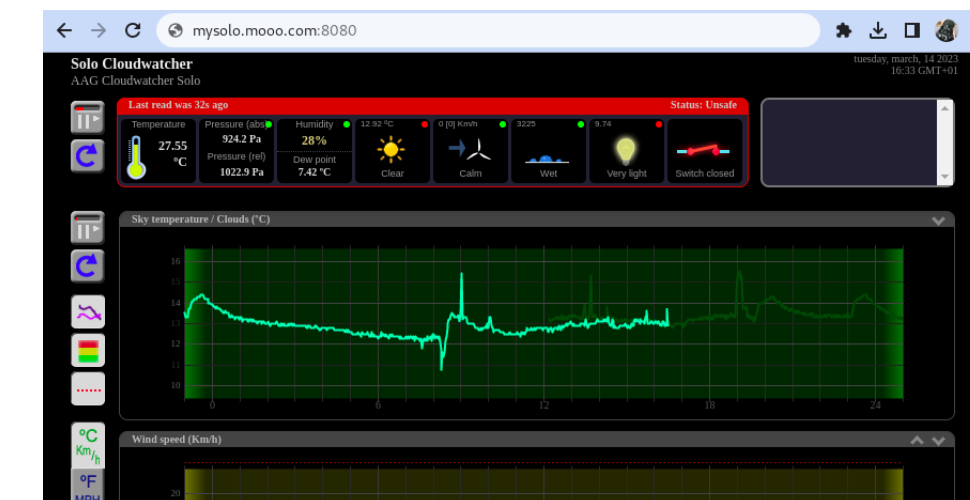Viewport: 970px width, 500px height.
Task: Click the sun Clear sky icon
Action: (392, 150)
